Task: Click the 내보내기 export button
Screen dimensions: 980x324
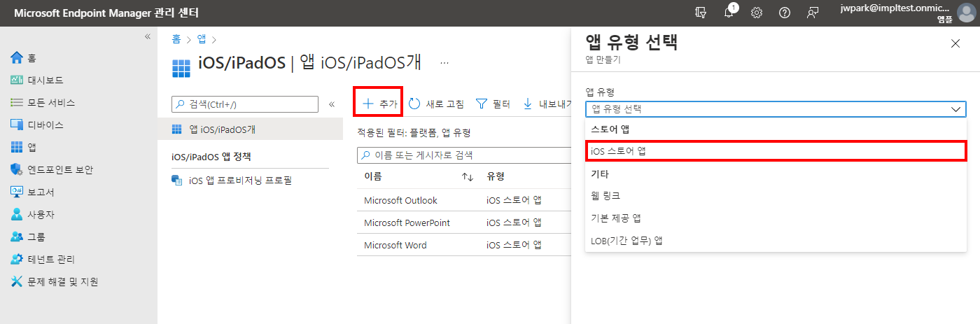Action: [547, 104]
